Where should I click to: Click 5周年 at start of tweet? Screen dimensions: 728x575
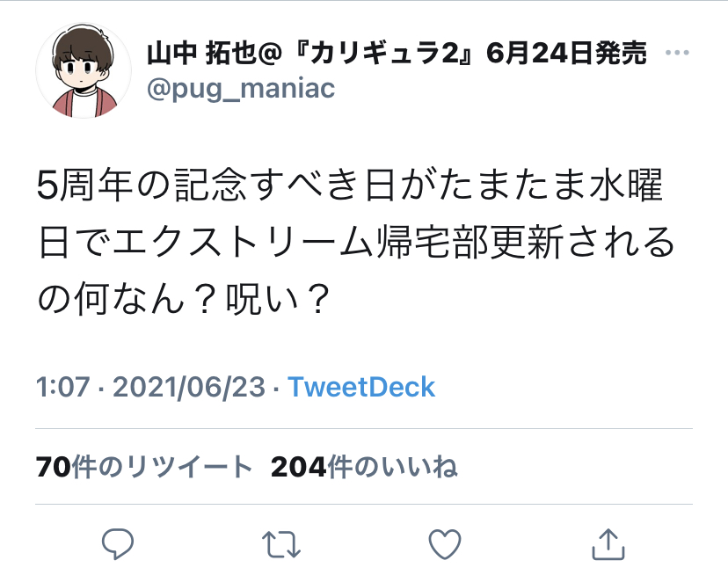pos(84,185)
